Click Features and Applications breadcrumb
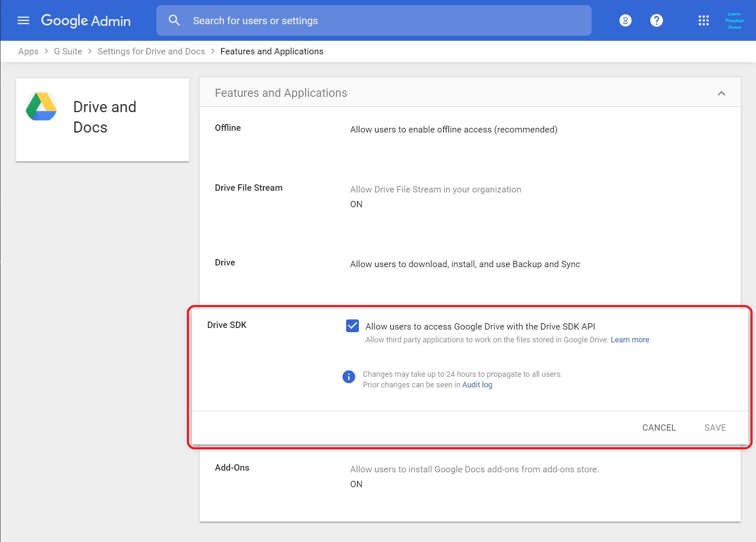 coord(272,51)
